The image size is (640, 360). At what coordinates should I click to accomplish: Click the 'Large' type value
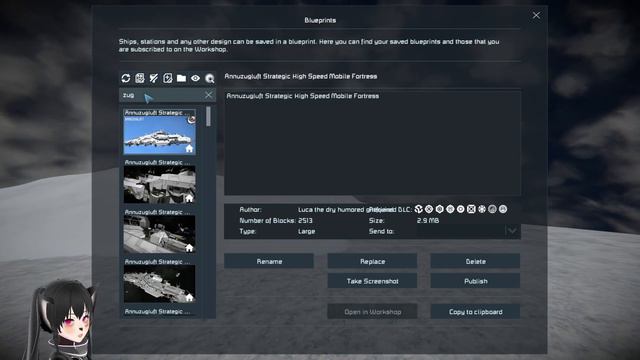click(307, 231)
